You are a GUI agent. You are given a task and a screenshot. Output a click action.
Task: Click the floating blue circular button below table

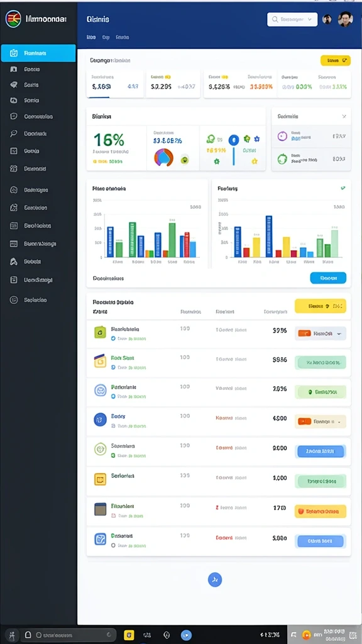pyautogui.click(x=215, y=579)
